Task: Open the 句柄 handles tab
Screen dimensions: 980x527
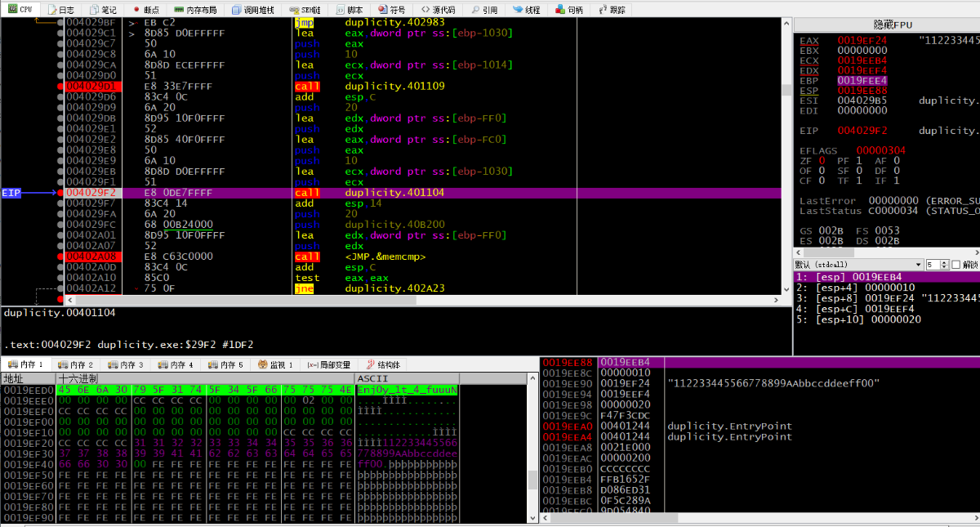Action: 569,10
